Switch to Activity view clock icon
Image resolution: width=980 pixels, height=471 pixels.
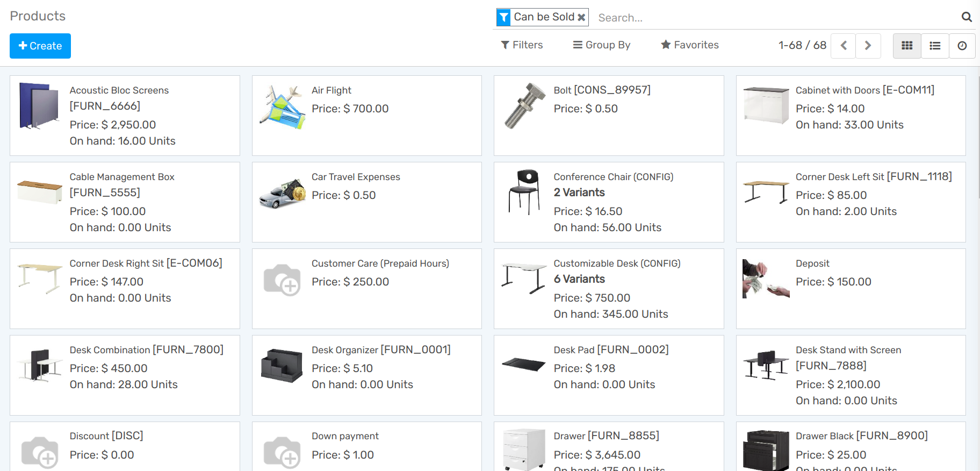click(x=962, y=46)
